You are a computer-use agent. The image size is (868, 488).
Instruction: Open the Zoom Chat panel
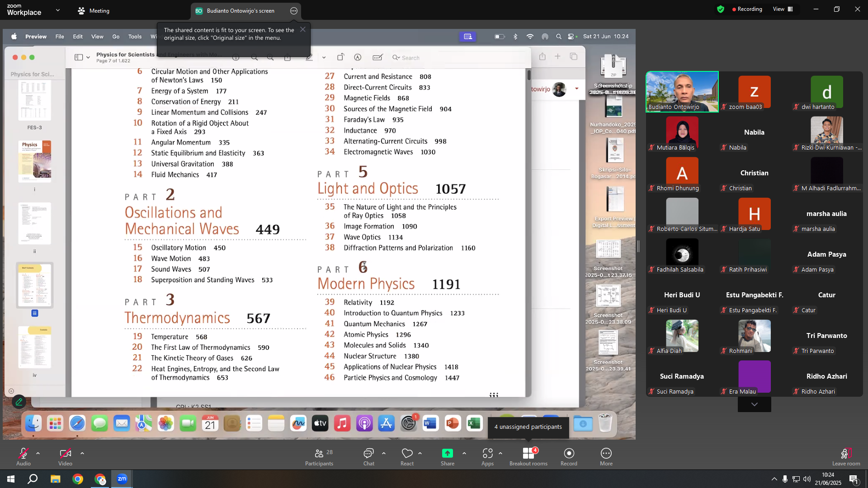point(368,457)
